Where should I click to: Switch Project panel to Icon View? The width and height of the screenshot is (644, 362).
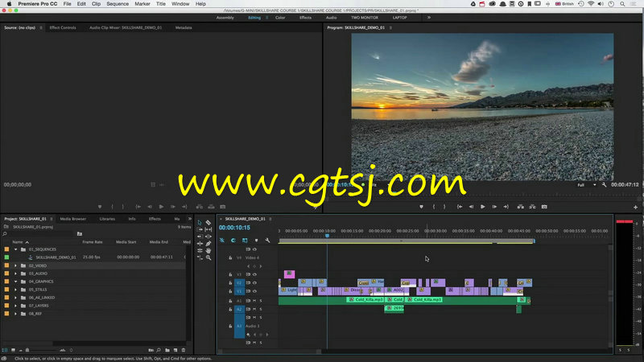click(x=13, y=350)
